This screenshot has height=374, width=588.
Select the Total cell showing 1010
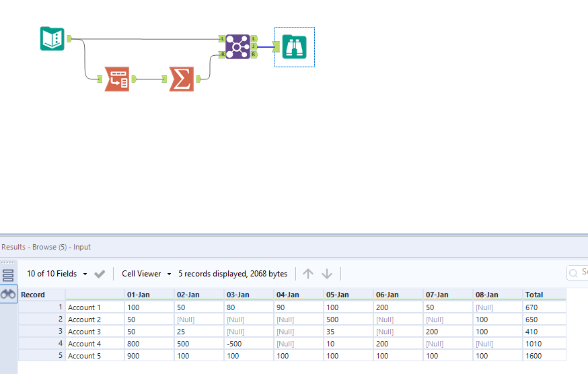click(x=544, y=343)
